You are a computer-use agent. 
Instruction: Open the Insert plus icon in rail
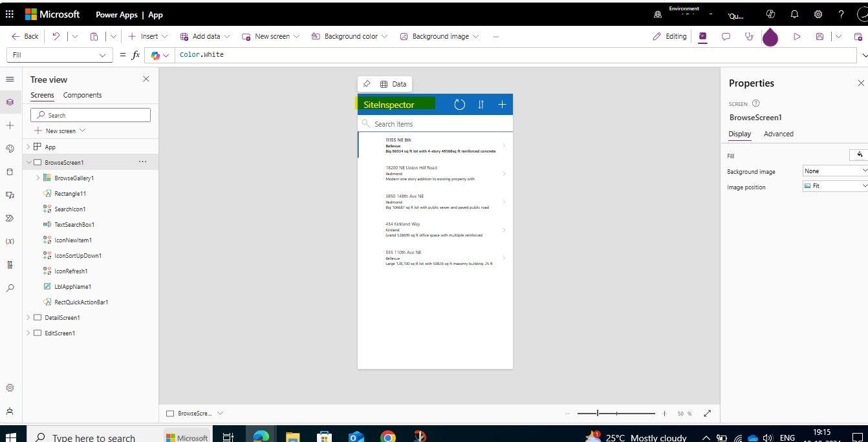pos(10,125)
